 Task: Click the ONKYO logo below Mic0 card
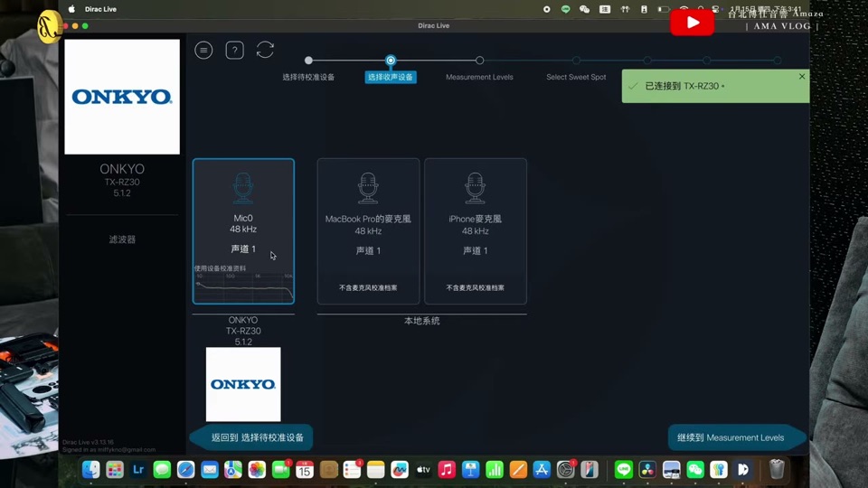pos(243,385)
